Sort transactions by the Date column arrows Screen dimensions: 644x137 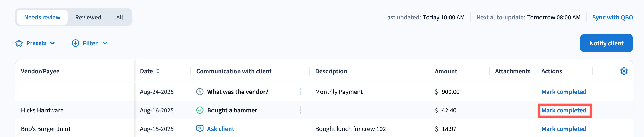(x=158, y=71)
